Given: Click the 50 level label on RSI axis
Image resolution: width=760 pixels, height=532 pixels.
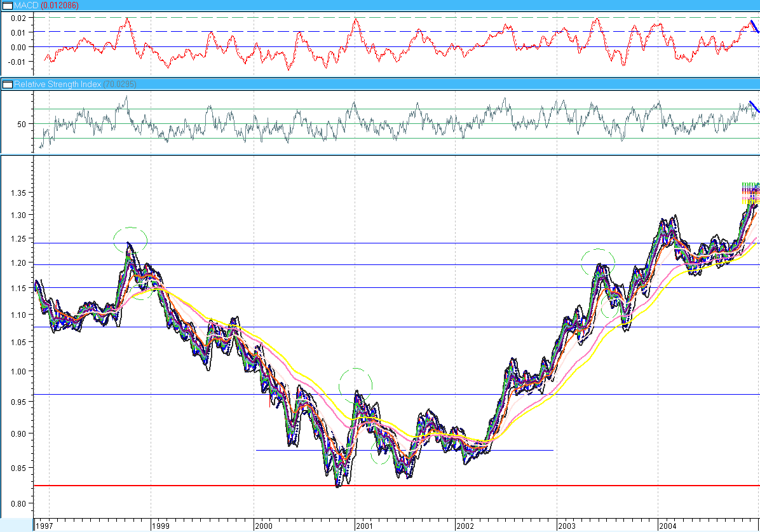Looking at the screenshot, I should click(22, 124).
